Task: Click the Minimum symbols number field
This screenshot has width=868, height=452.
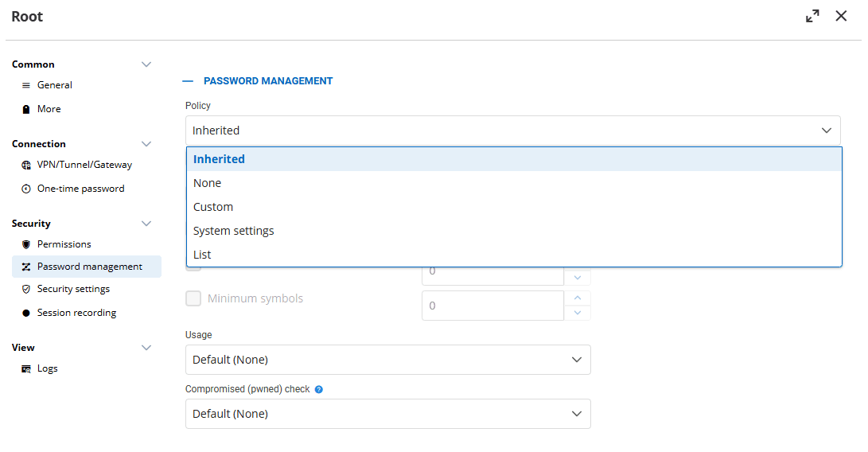Action: point(492,306)
